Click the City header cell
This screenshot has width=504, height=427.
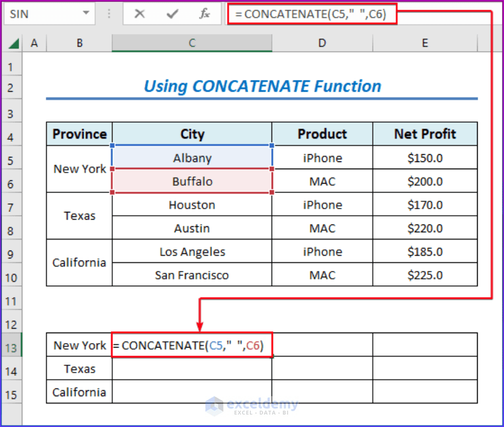[192, 134]
